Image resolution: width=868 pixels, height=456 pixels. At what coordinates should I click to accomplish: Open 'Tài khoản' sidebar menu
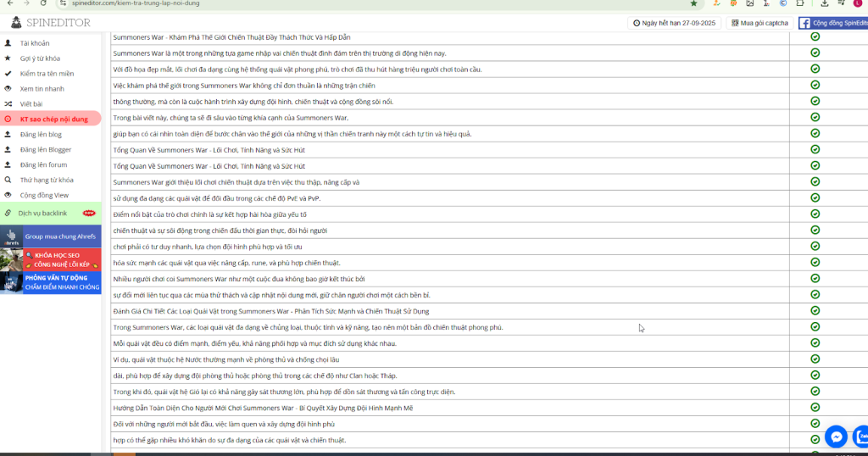tap(35, 42)
